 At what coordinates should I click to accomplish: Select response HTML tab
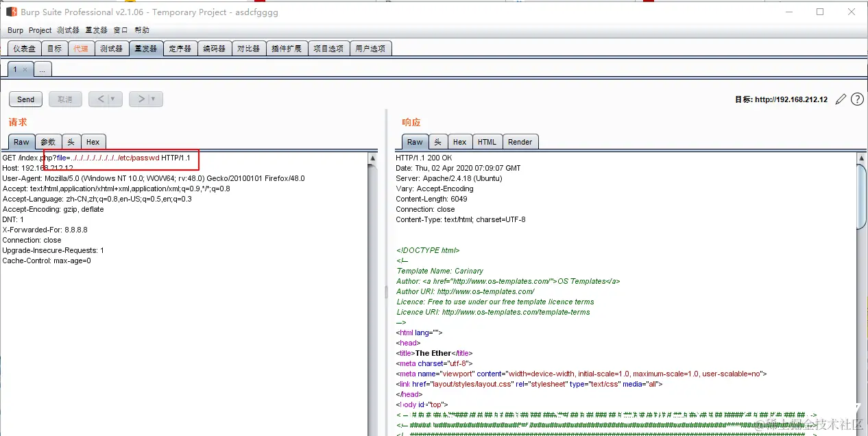pos(487,142)
